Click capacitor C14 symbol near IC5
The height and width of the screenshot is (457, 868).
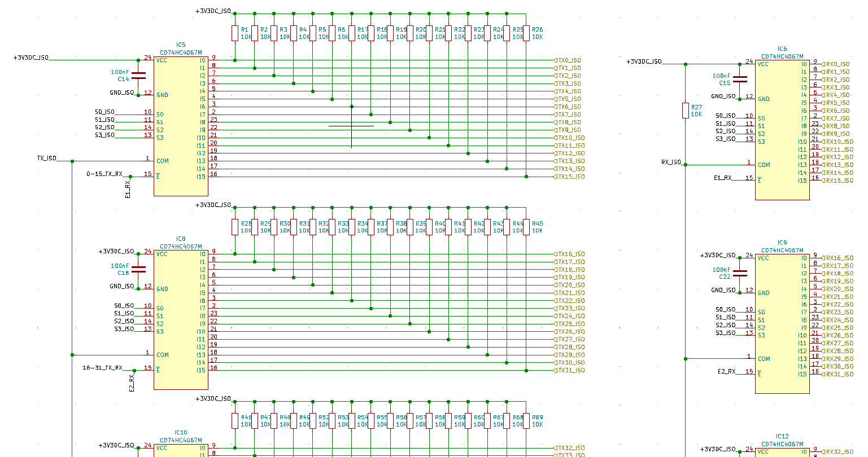tap(138, 76)
